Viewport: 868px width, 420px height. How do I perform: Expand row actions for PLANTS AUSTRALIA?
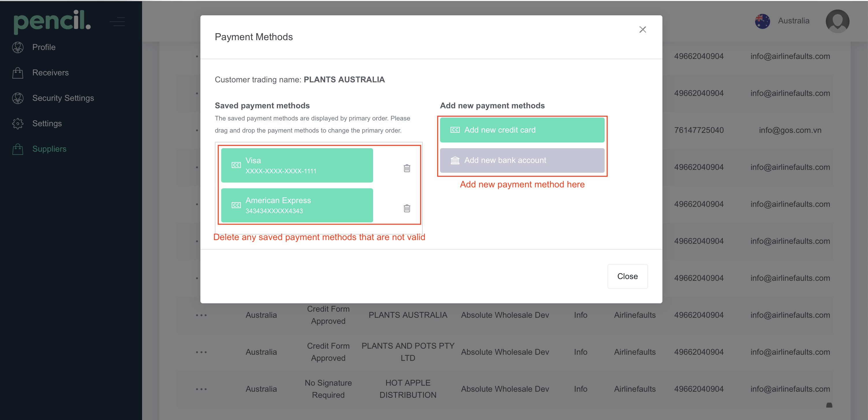(x=201, y=315)
